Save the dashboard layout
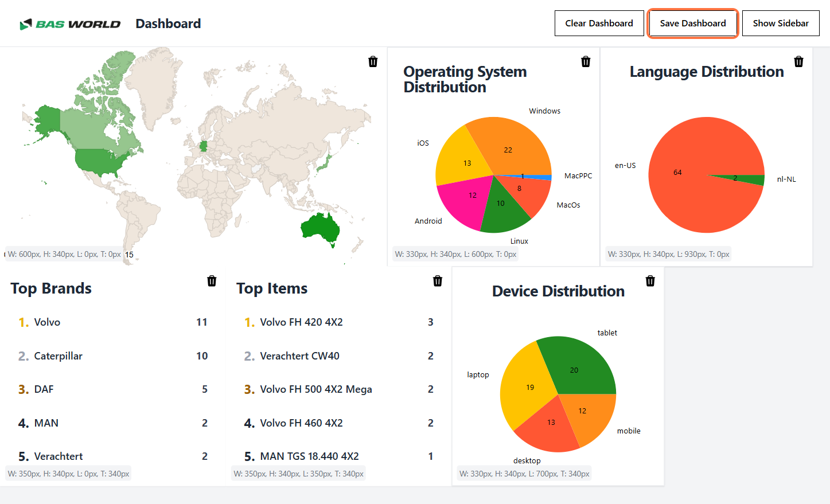 pyautogui.click(x=693, y=24)
